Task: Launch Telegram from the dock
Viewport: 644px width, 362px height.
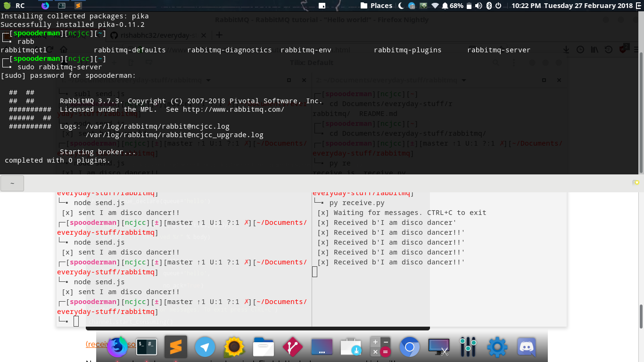Action: (x=205, y=348)
